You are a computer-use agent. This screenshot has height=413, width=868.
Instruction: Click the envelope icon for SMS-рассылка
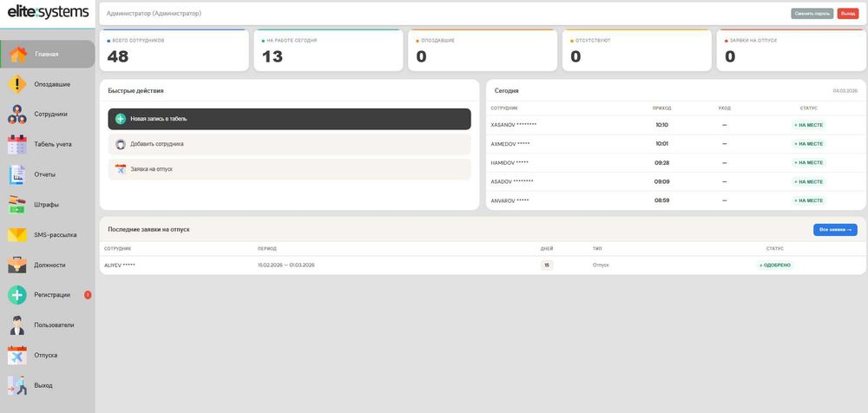click(x=17, y=235)
